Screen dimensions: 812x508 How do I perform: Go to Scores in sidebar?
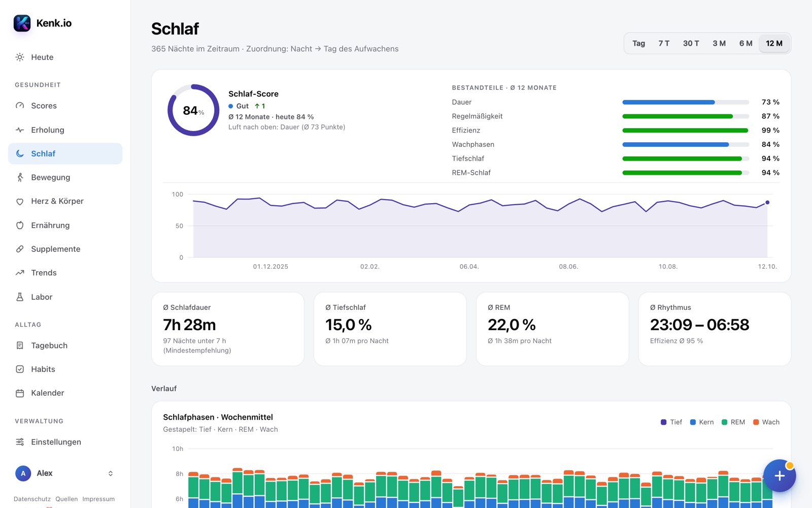65,106
